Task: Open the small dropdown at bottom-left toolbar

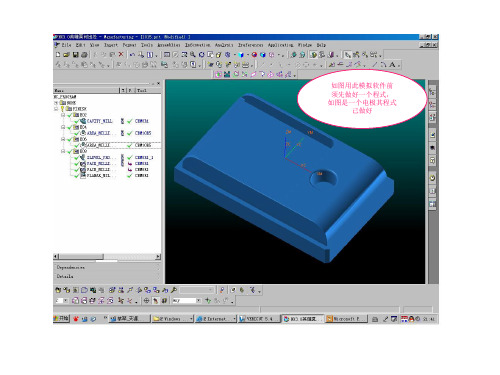Action: click(65, 300)
